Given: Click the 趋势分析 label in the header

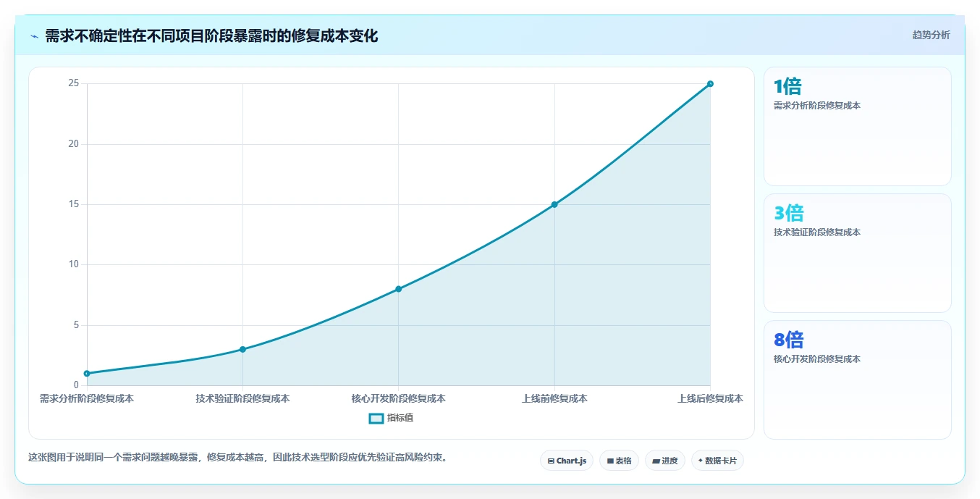Looking at the screenshot, I should click(x=931, y=35).
